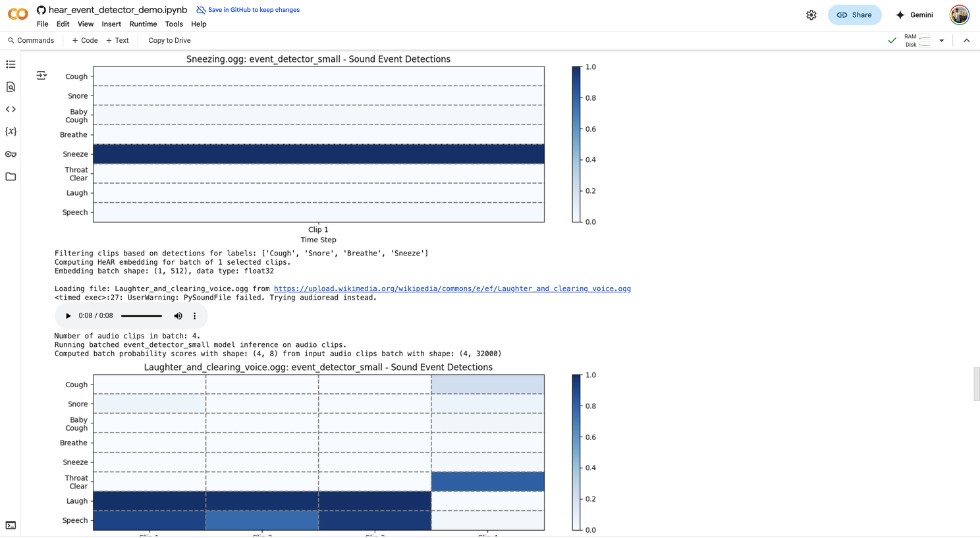This screenshot has height=538, width=980.
Task: Click the RAM Disk usage indicator
Action: [917, 41]
